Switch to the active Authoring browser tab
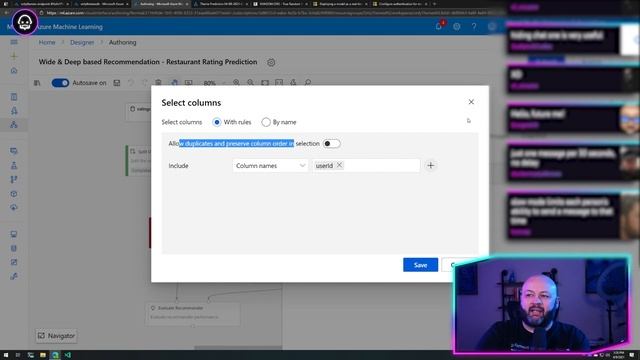The width and height of the screenshot is (640, 360). click(161, 4)
